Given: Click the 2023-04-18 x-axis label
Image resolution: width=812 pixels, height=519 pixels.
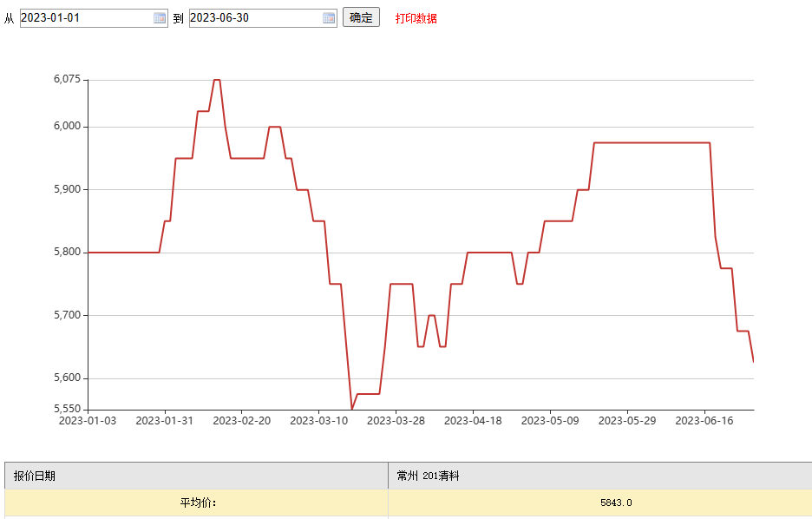Looking at the screenshot, I should (473, 421).
